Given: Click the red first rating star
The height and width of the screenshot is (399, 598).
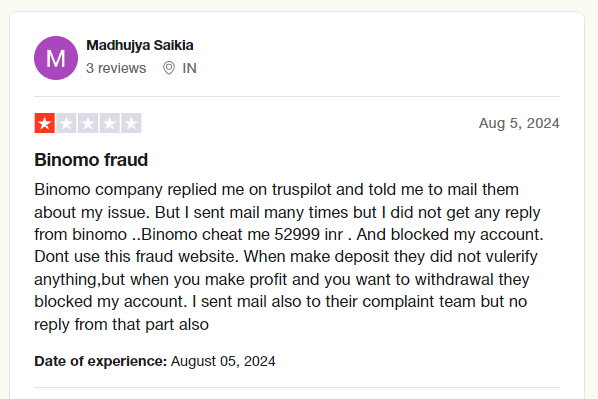Looking at the screenshot, I should [x=45, y=123].
